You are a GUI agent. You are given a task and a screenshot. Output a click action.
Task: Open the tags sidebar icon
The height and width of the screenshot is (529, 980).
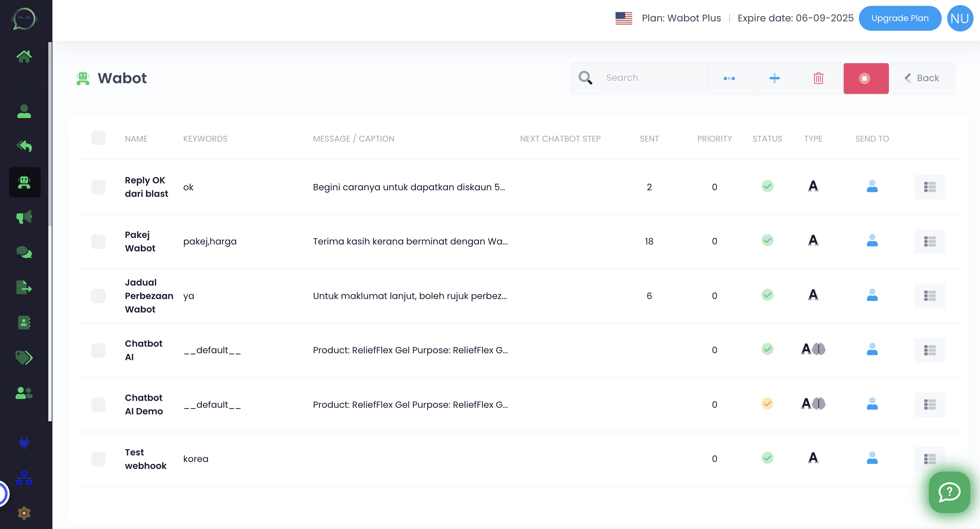click(x=24, y=358)
